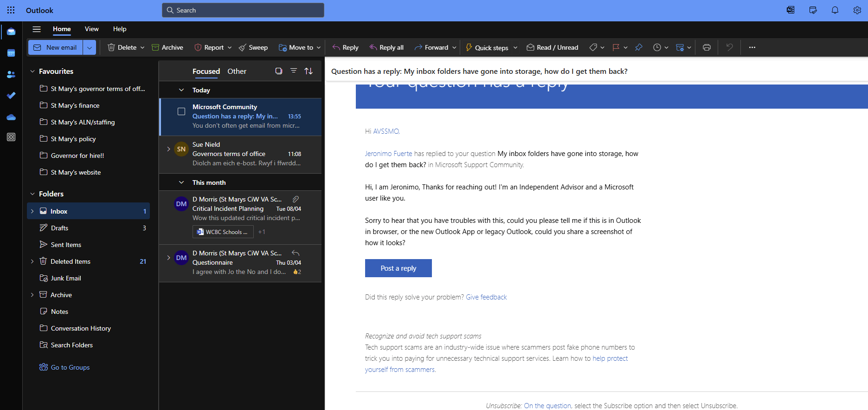The width and height of the screenshot is (868, 410).
Task: Tick the checkbox on Microsoft Community email
Action: [x=181, y=111]
